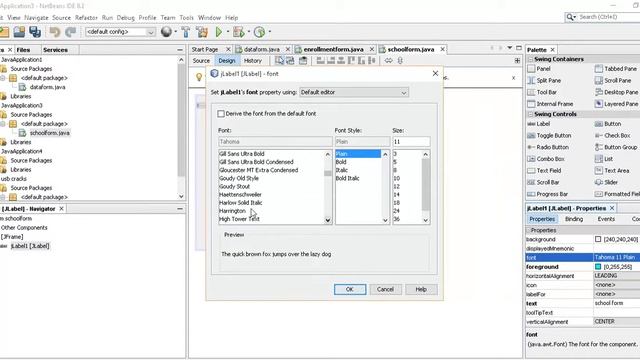Pick the Text Field palette item

(544, 171)
